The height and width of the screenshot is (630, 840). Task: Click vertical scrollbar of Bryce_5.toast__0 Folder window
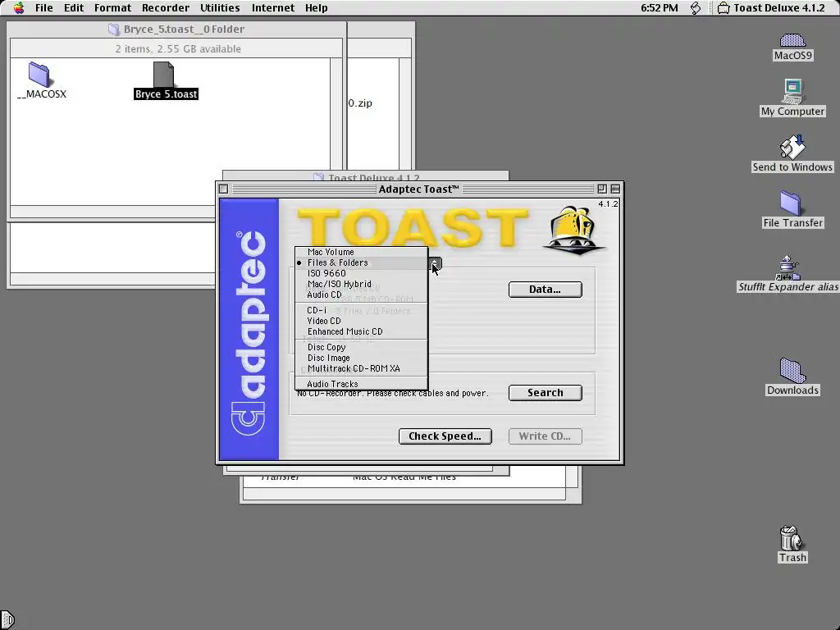click(336, 131)
